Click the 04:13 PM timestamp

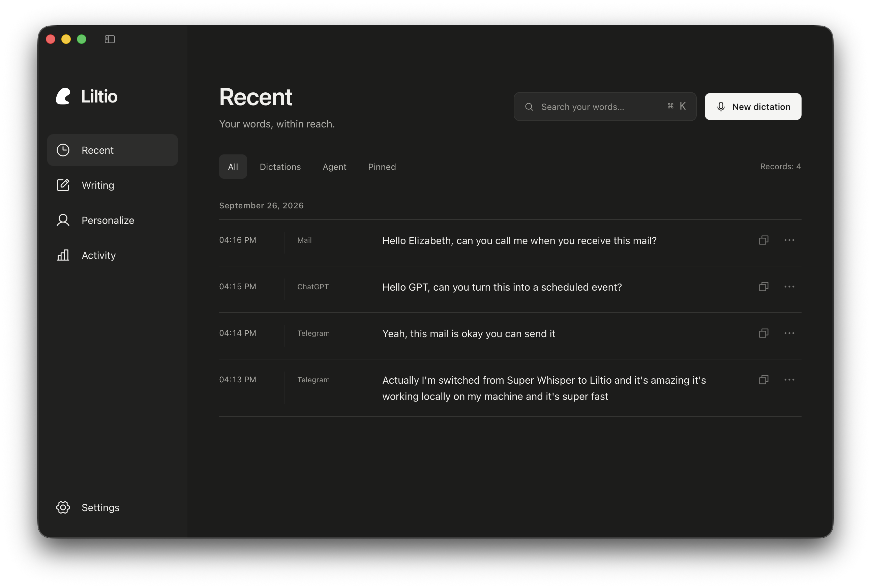coord(238,379)
